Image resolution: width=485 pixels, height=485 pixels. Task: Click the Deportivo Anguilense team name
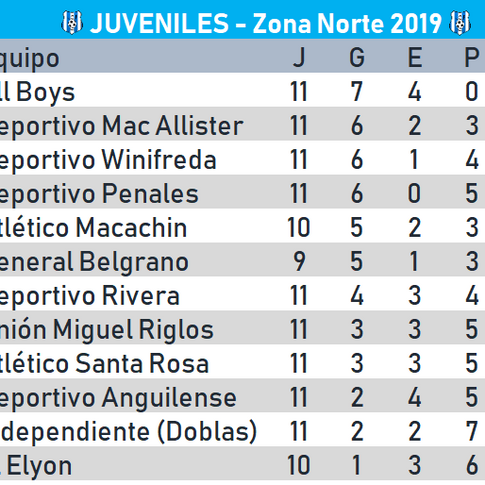pyautogui.click(x=118, y=398)
